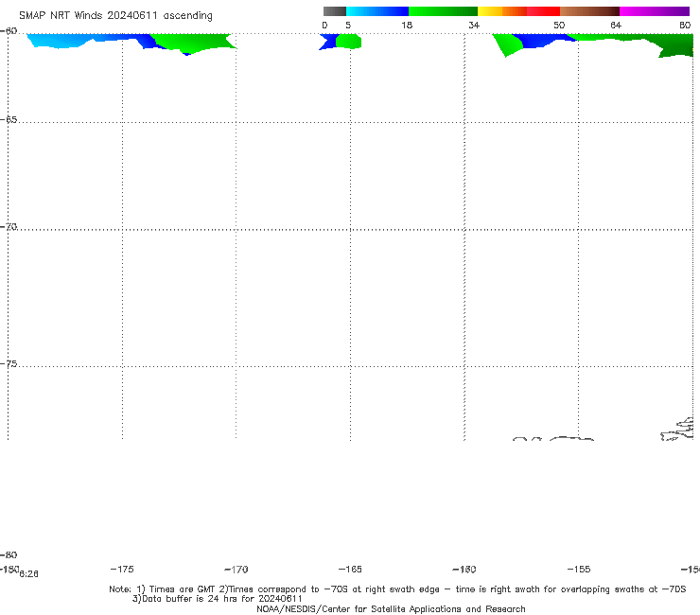Click the coastline outline at the lower right edge
Viewport: 700px width, 615px height.
pyautogui.click(x=677, y=430)
